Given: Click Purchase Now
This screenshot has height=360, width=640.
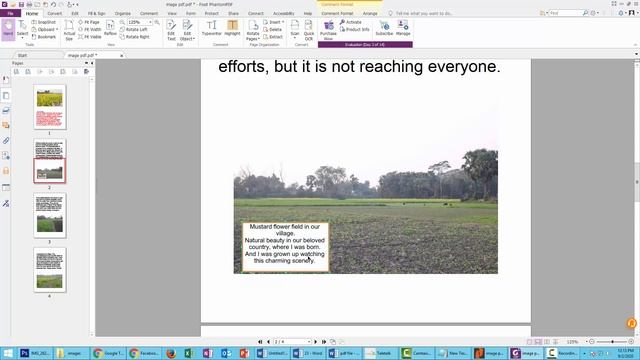Looking at the screenshot, I should [x=328, y=30].
